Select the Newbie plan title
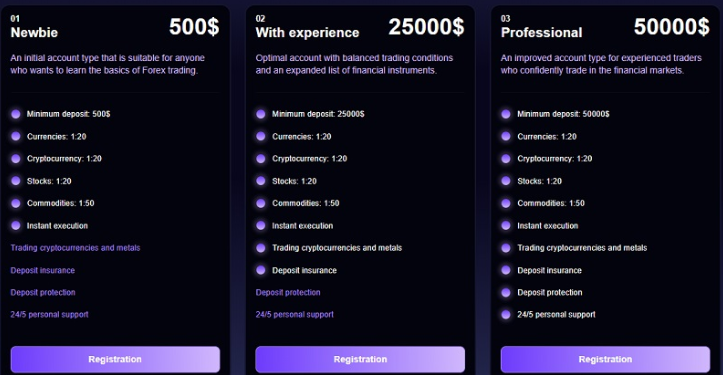The image size is (723, 375). pyautogui.click(x=34, y=32)
